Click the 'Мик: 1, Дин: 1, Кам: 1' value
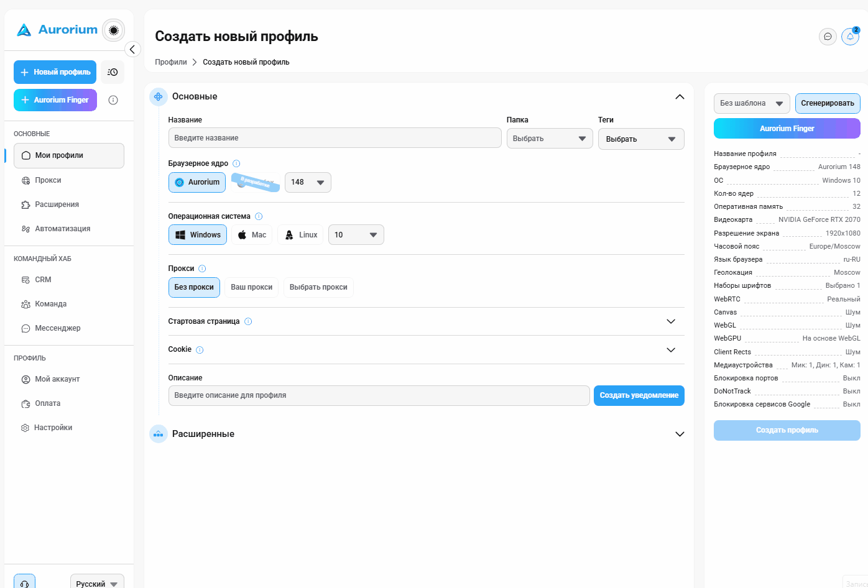Screen dimensions: 868x588 826,365
